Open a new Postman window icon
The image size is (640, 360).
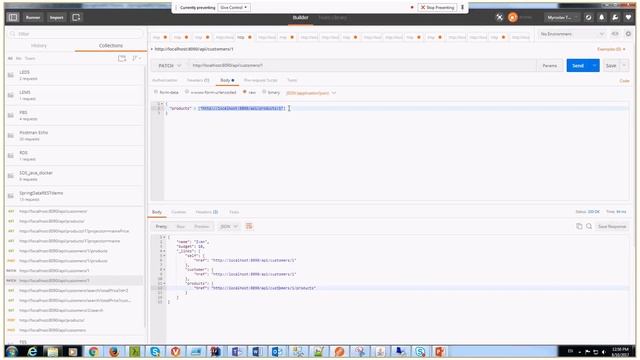(x=76, y=17)
